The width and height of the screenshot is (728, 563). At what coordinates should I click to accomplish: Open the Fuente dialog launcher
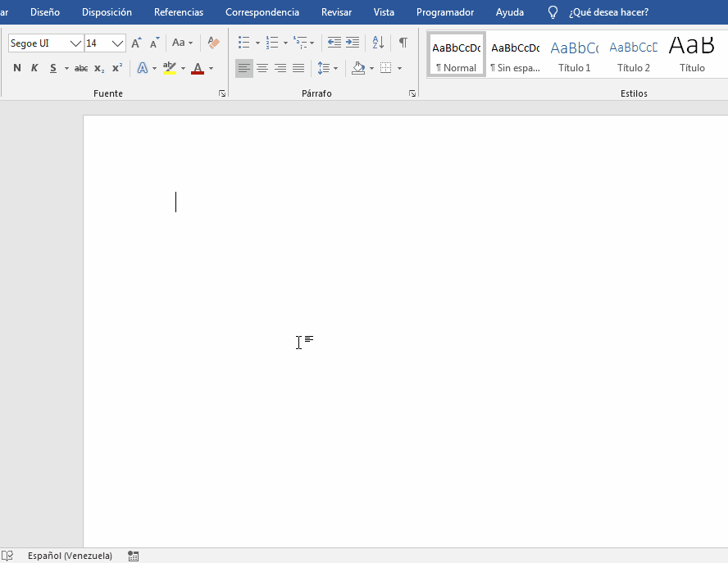[222, 93]
